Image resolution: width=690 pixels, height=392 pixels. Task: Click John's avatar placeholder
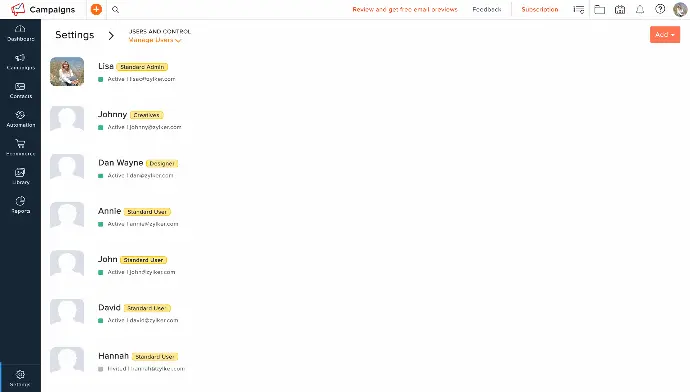(67, 264)
